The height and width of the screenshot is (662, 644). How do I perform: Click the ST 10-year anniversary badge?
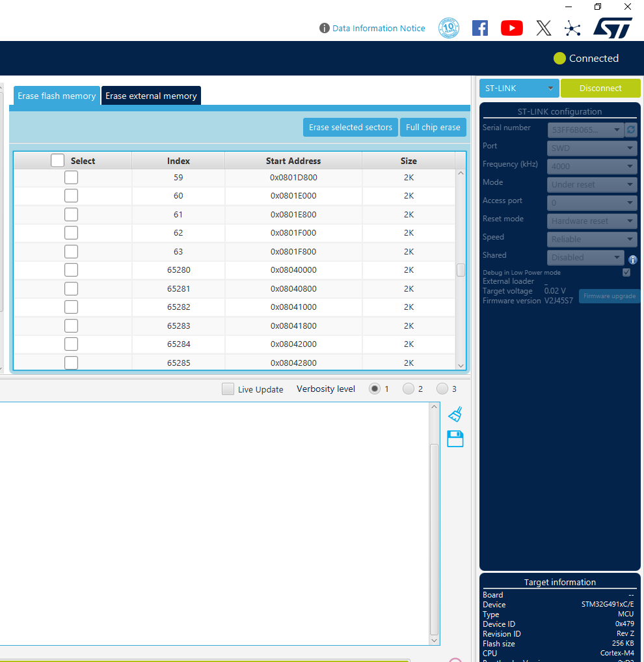pyautogui.click(x=449, y=28)
